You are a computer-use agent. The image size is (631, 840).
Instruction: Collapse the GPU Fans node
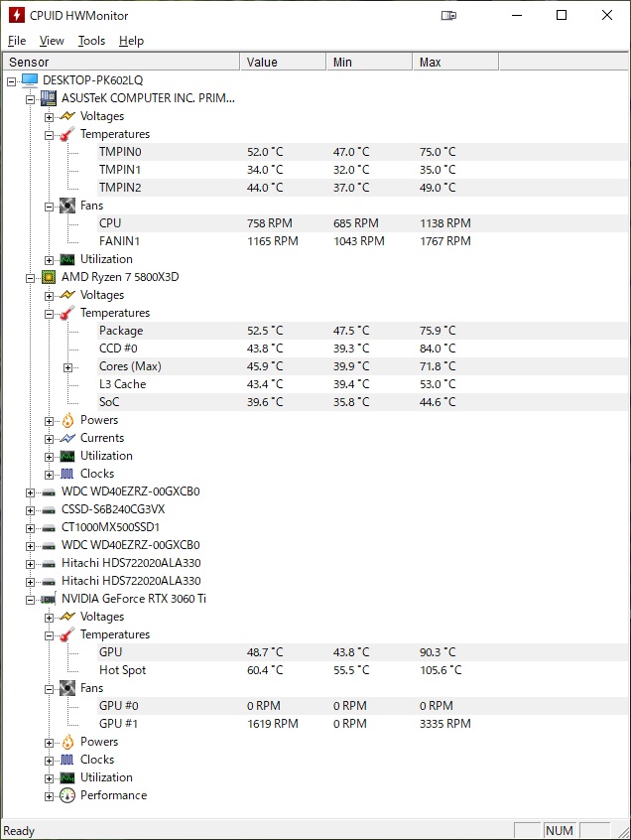click(x=50, y=688)
